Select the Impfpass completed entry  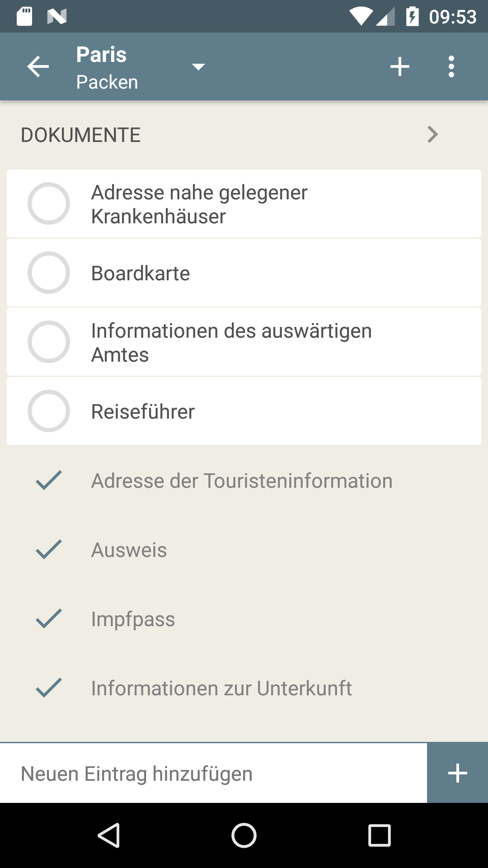pos(133,619)
